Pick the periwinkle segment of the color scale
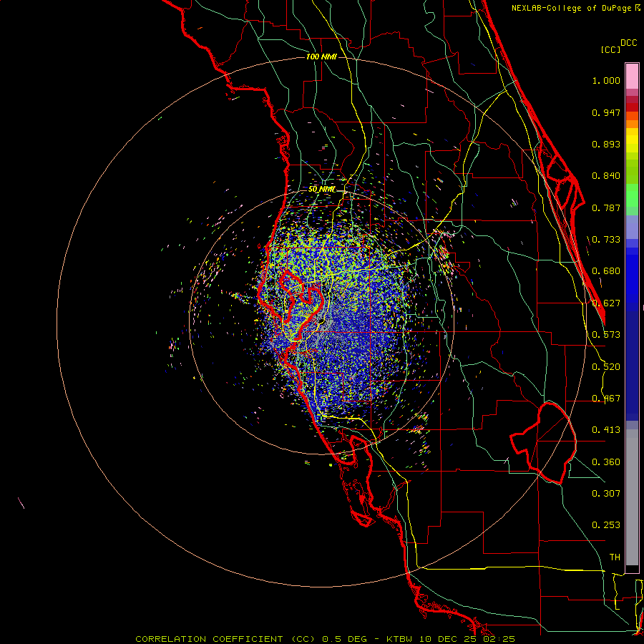The image size is (644, 644). (632, 227)
